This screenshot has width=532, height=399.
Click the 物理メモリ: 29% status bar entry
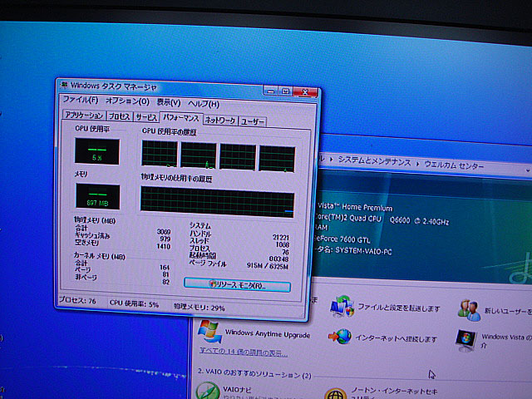[x=199, y=307]
